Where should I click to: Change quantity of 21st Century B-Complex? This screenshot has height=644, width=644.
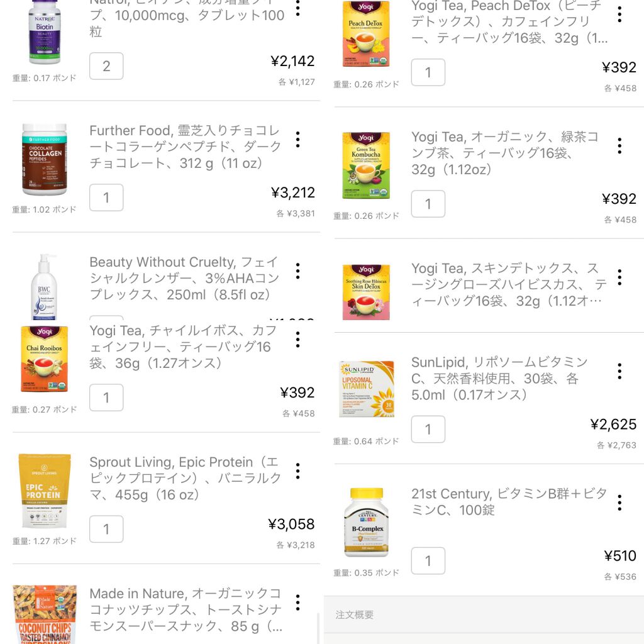tap(428, 561)
